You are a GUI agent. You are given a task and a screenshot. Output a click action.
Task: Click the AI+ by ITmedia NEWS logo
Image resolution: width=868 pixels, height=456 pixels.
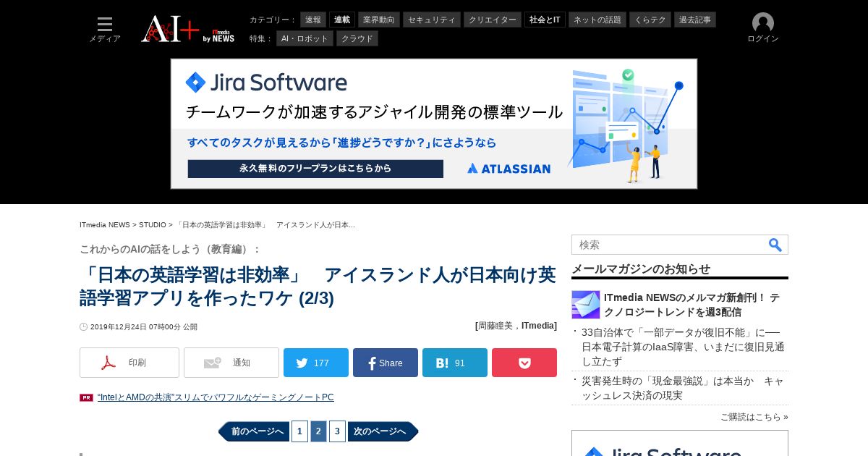coord(188,29)
